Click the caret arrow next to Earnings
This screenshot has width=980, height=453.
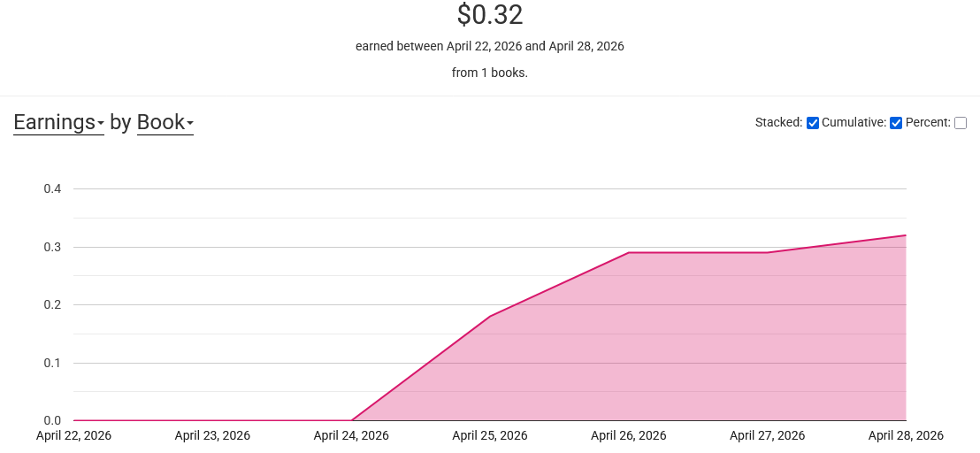click(x=101, y=125)
